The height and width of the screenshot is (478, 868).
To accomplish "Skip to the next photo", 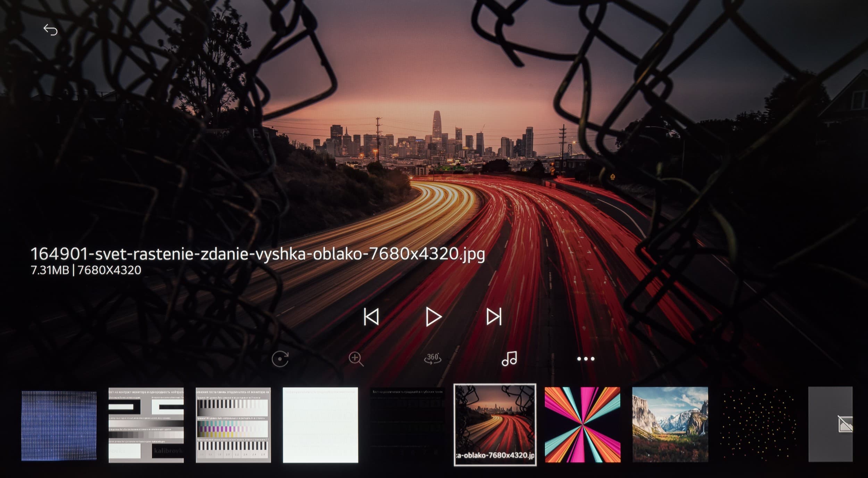I will pyautogui.click(x=494, y=317).
